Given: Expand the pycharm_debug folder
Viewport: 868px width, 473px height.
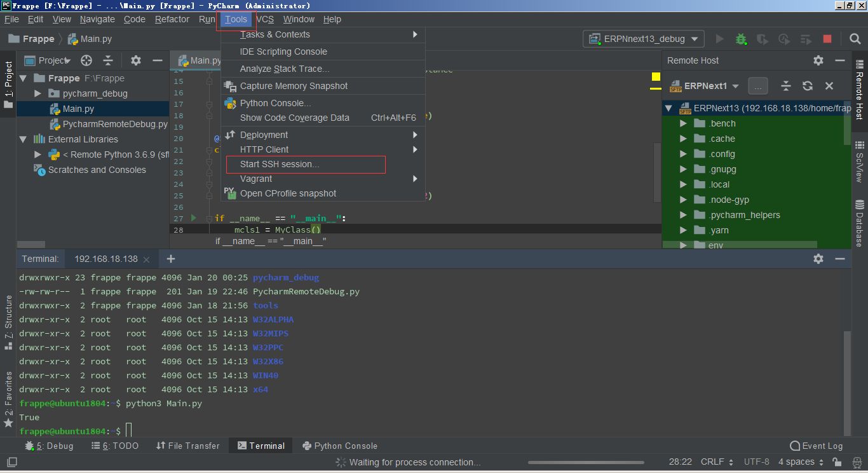Looking at the screenshot, I should (x=38, y=93).
